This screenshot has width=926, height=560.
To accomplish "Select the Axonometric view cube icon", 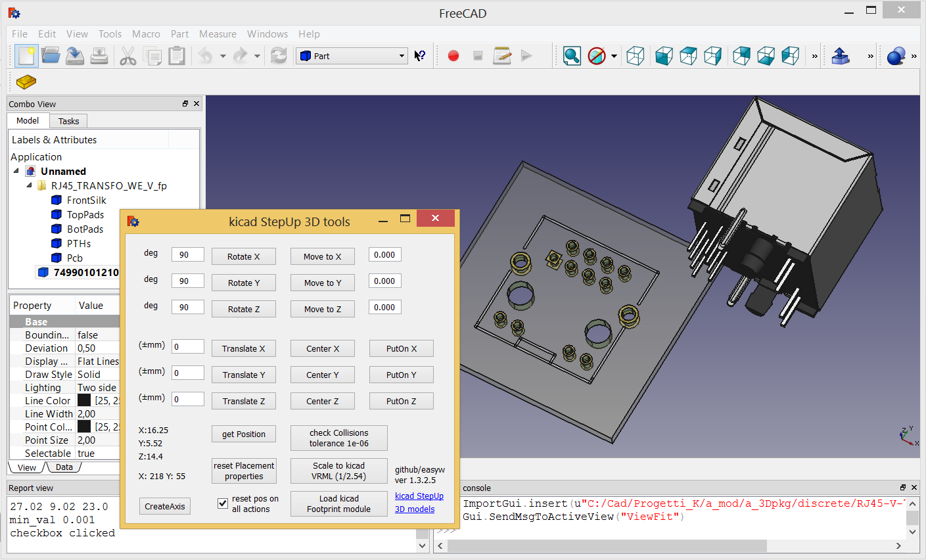I will click(x=635, y=56).
